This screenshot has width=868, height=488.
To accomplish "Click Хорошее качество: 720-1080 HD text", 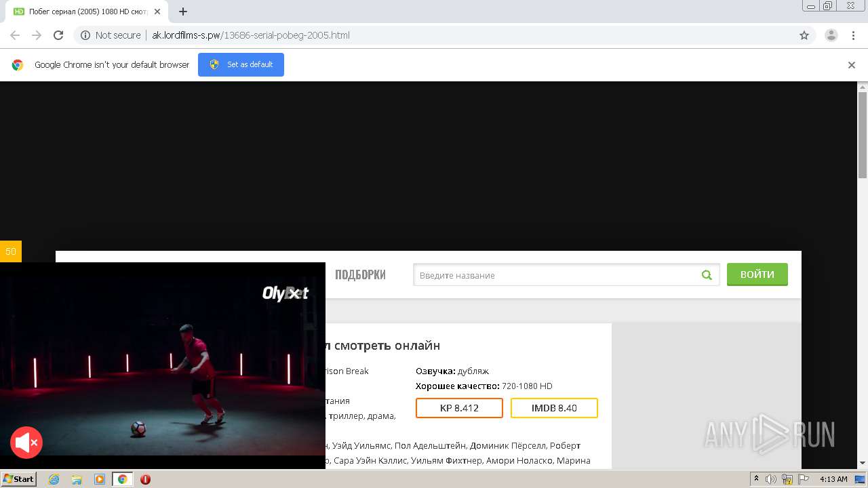I will [484, 386].
